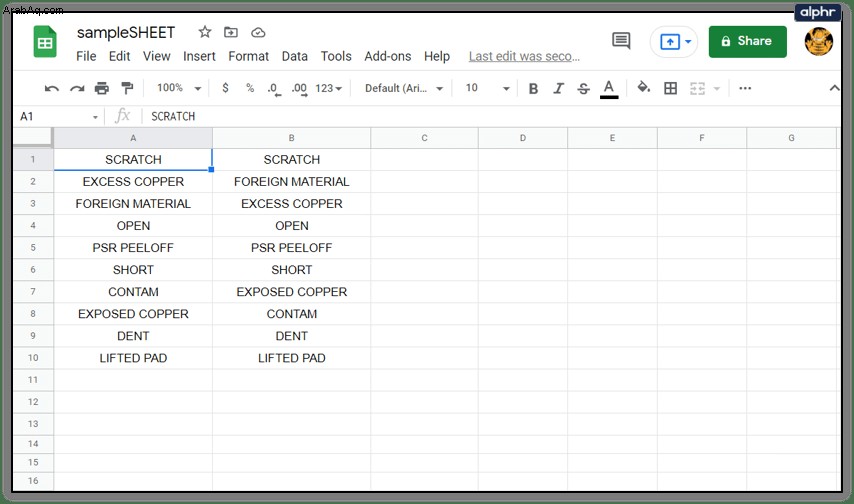Decrease decimal places
854x504 pixels.
point(274,89)
